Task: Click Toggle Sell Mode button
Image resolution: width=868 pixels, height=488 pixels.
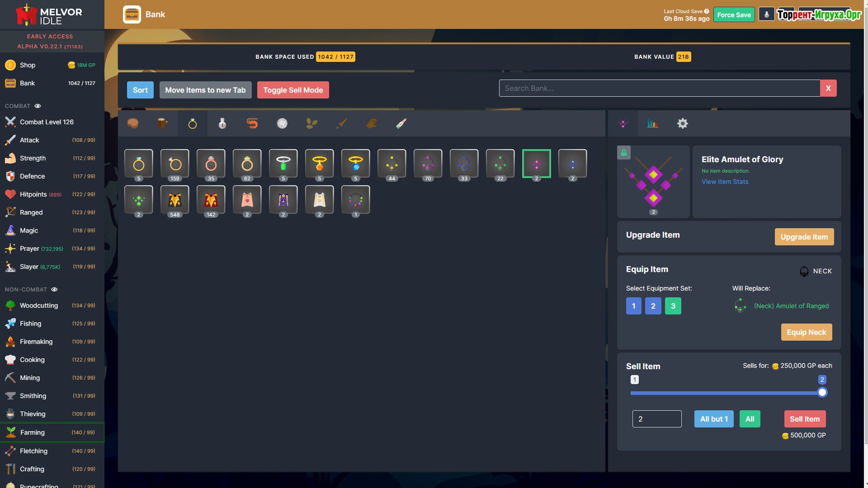Action: (293, 90)
